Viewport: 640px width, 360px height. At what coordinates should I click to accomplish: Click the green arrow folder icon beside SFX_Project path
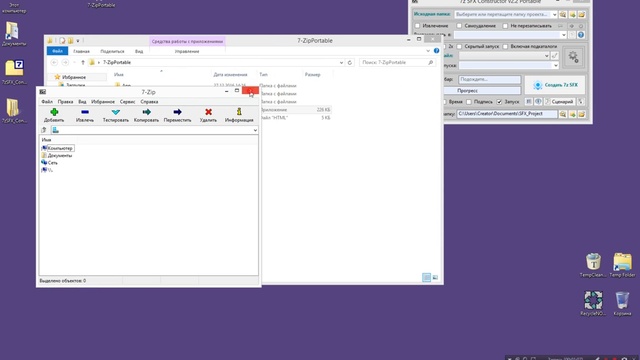573,114
